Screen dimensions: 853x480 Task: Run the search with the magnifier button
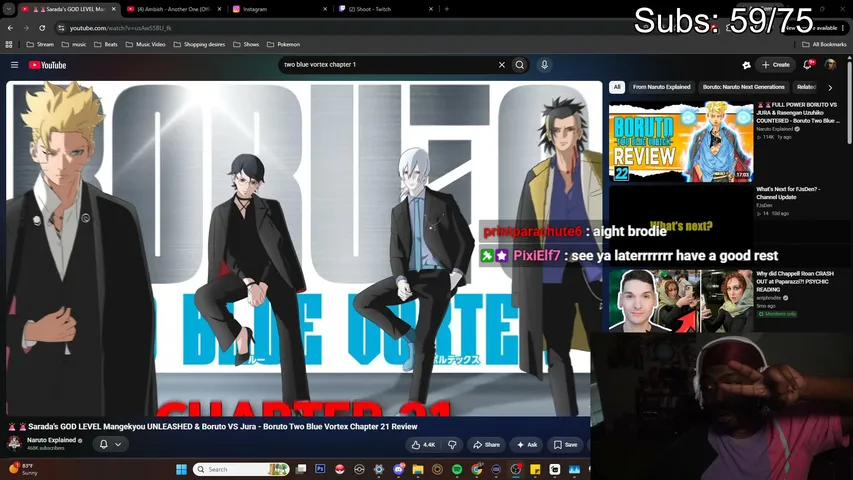pyautogui.click(x=520, y=65)
